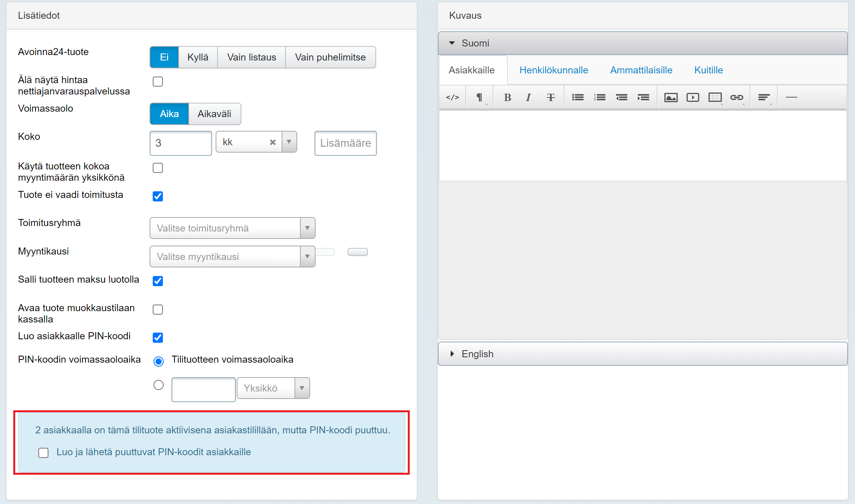Open the Kuitille tab

point(708,70)
